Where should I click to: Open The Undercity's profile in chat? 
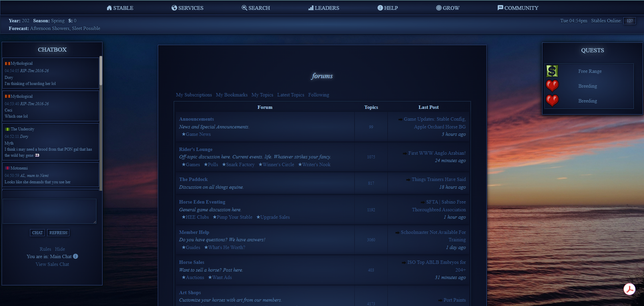(22, 129)
